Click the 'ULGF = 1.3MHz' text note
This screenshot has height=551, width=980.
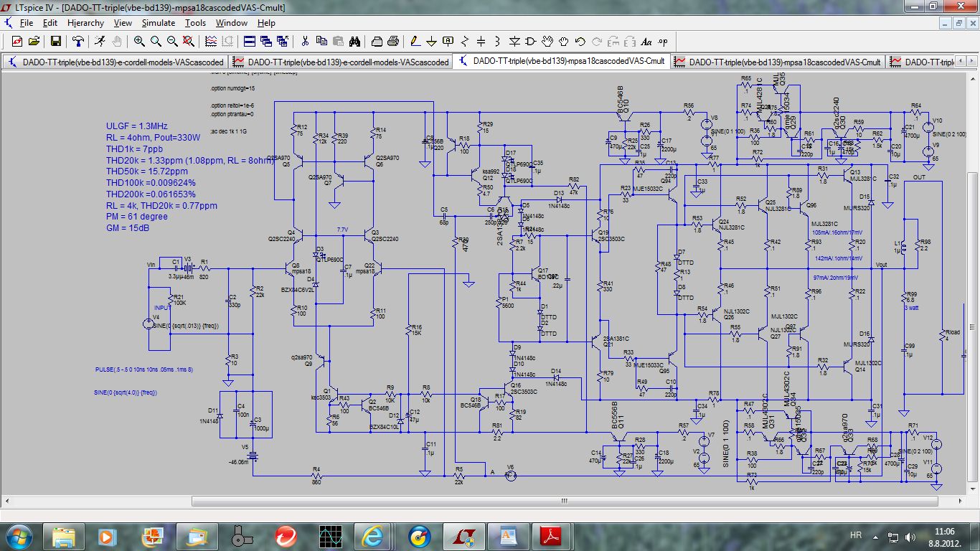click(x=137, y=126)
